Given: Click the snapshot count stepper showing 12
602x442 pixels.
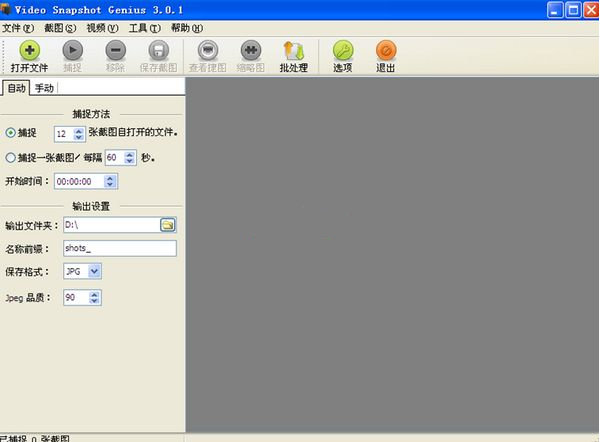Looking at the screenshot, I should 79,134.
